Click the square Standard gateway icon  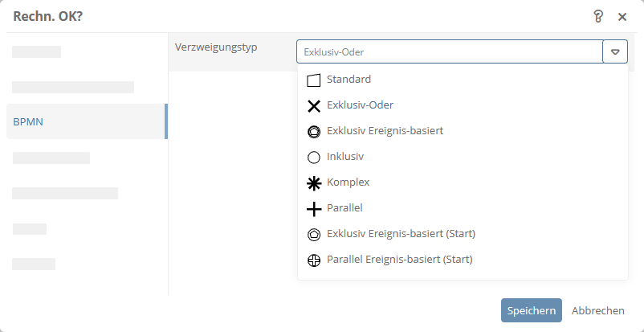point(314,80)
